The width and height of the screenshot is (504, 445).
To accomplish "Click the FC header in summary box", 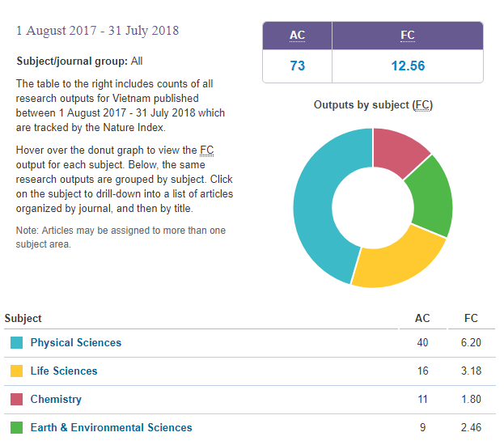I will tap(408, 36).
